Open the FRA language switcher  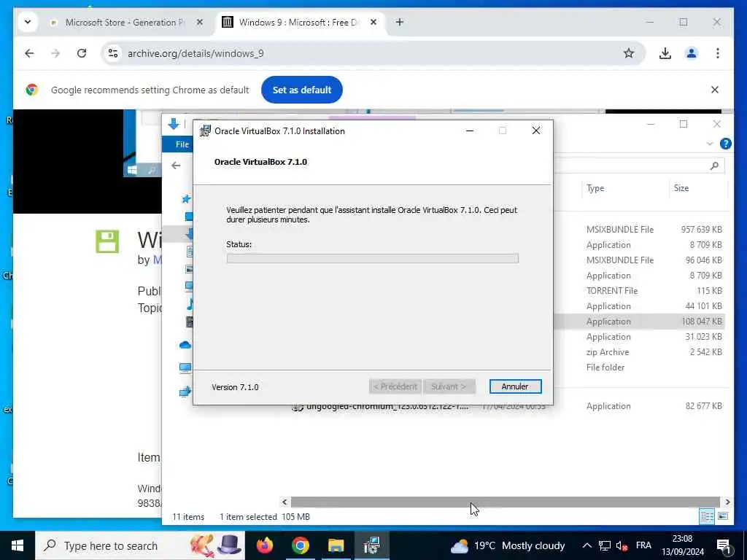pyautogui.click(x=643, y=545)
